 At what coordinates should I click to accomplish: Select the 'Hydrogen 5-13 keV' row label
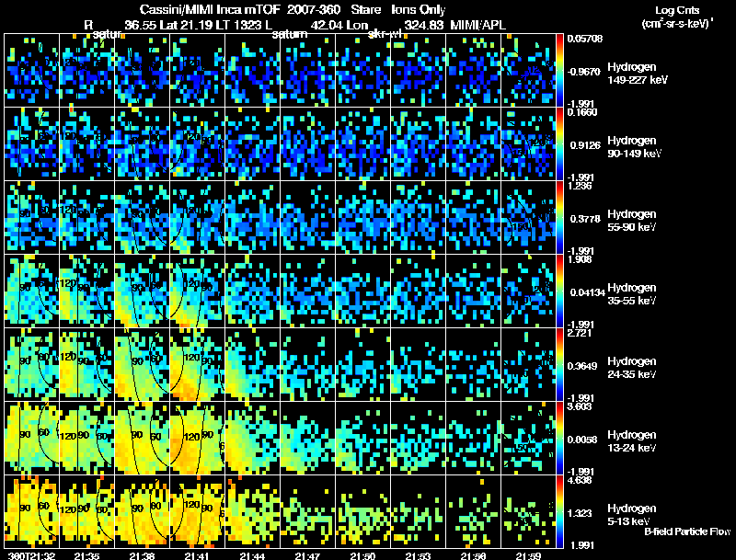point(632,515)
